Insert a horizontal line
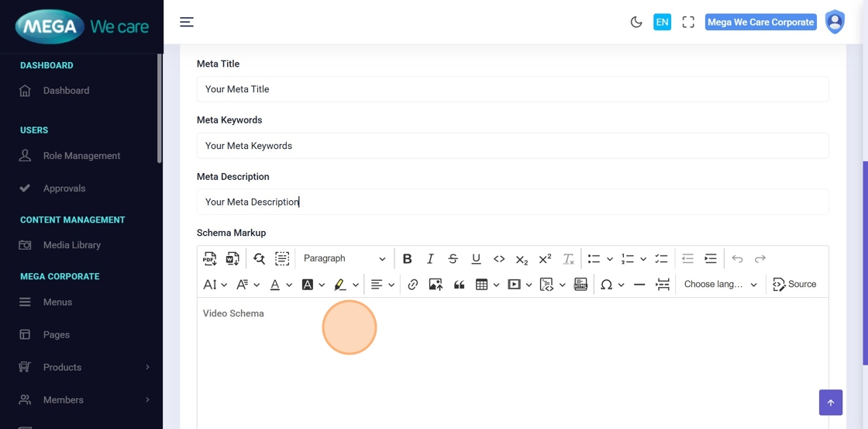 [639, 285]
